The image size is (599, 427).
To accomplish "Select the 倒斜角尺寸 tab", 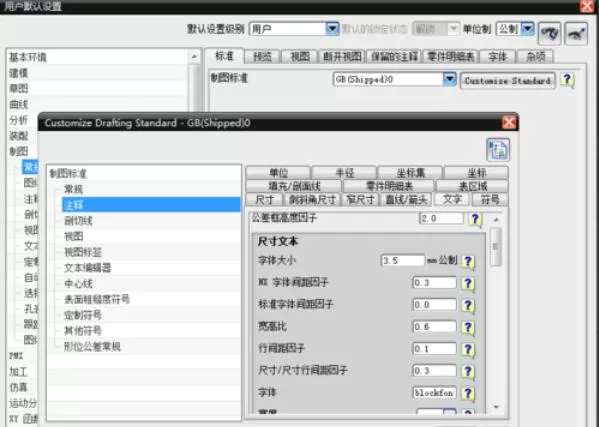I will tap(312, 199).
